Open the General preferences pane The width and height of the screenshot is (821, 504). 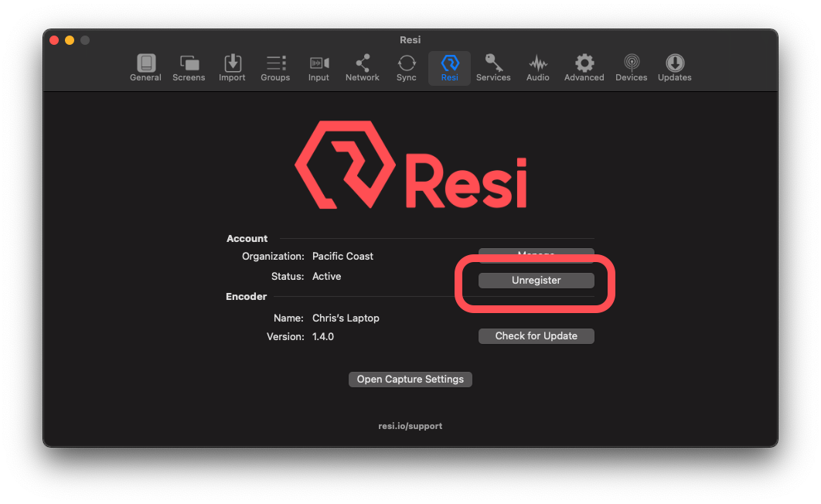(145, 67)
